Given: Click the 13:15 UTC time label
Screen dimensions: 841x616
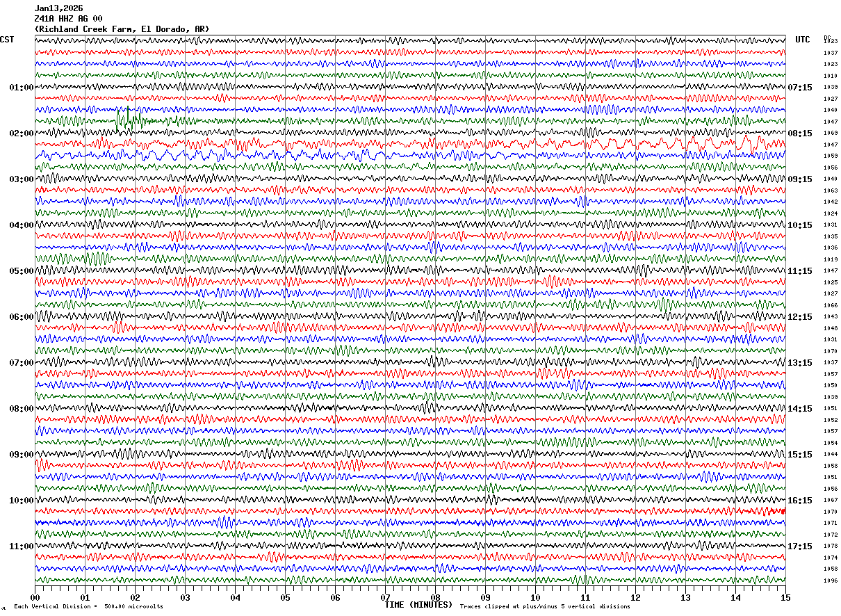Looking at the screenshot, I should click(x=800, y=363).
